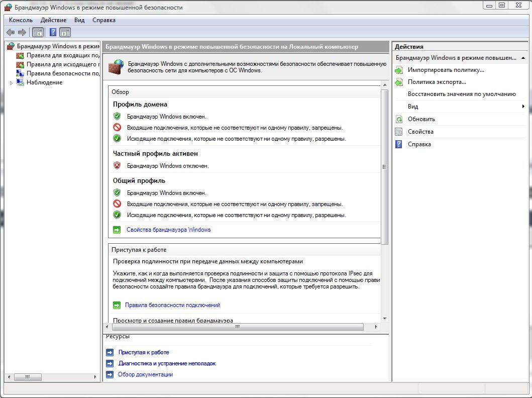Open the Приступая к работе resource link
This screenshot has height=398, width=532.
pos(144,352)
